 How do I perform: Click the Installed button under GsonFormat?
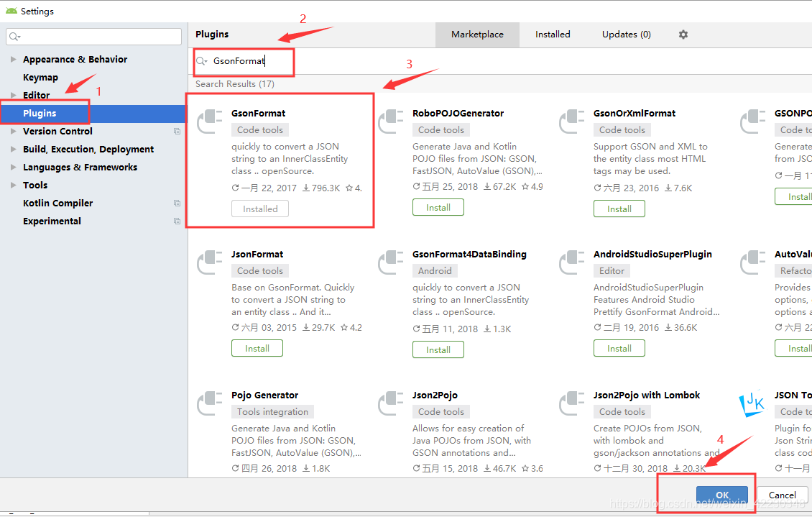[x=260, y=209]
